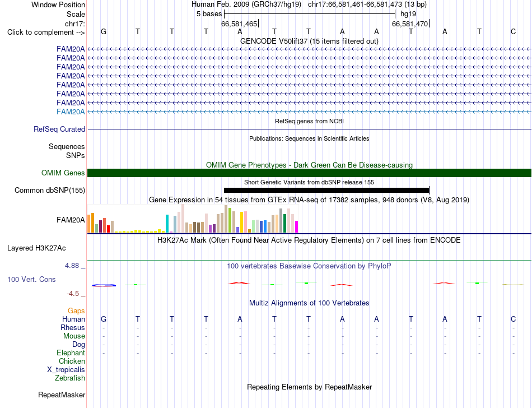The image size is (532, 408).
Task: Open the H3K27Ac Mark track title
Action: pyautogui.click(x=309, y=240)
